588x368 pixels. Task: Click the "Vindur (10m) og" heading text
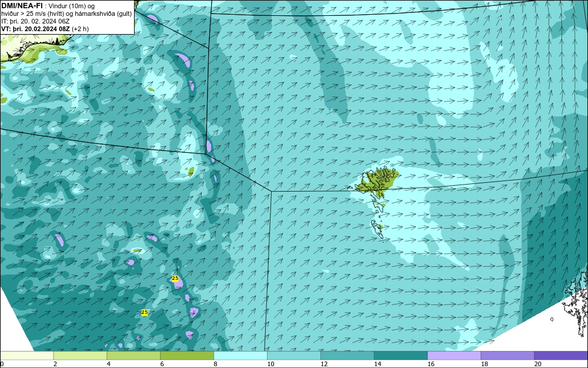coord(72,6)
